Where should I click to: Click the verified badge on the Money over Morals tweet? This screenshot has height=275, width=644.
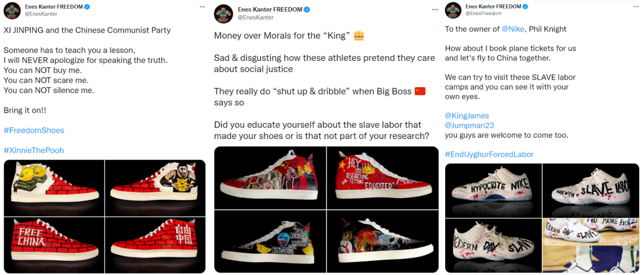pos(307,10)
